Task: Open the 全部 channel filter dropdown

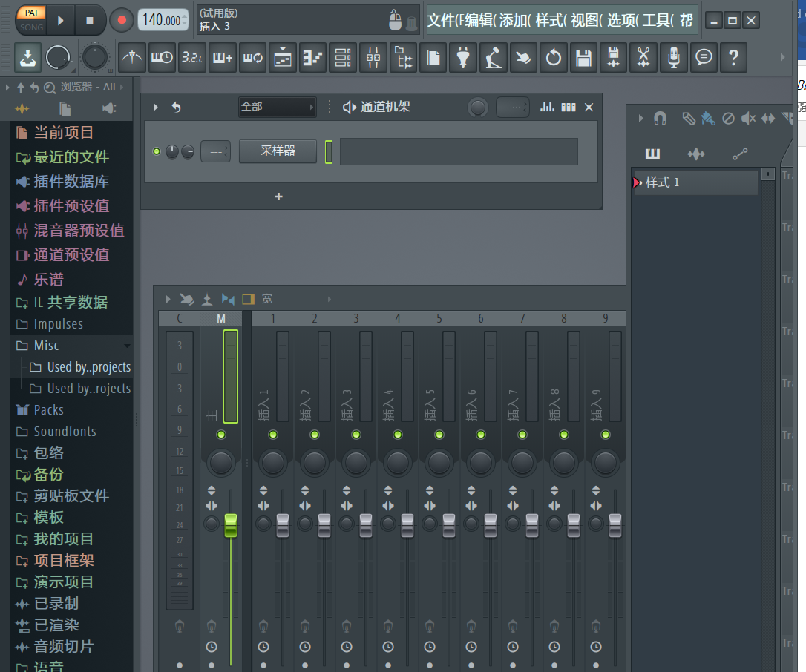Action: coord(277,107)
